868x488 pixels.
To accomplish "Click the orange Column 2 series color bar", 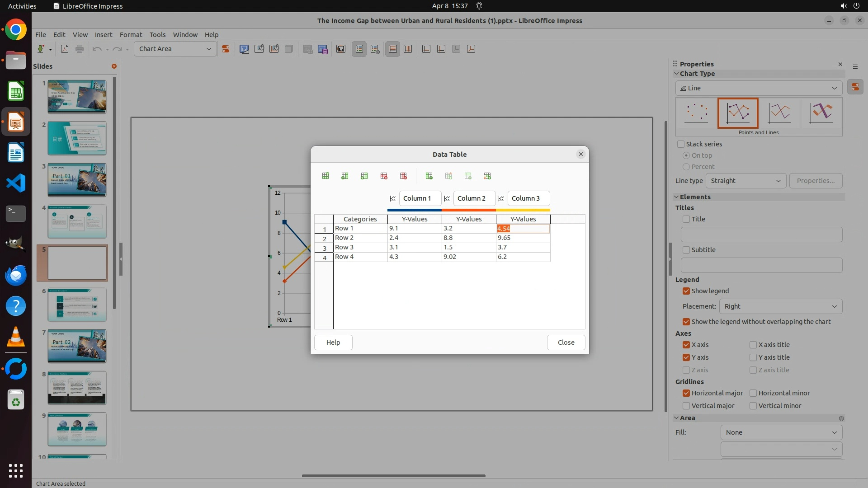I will point(469,210).
